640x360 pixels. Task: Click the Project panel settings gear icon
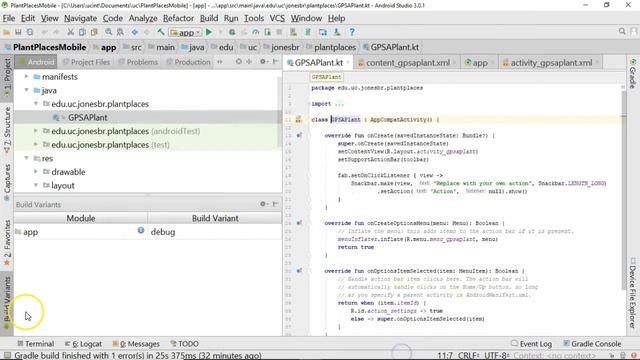coord(263,62)
